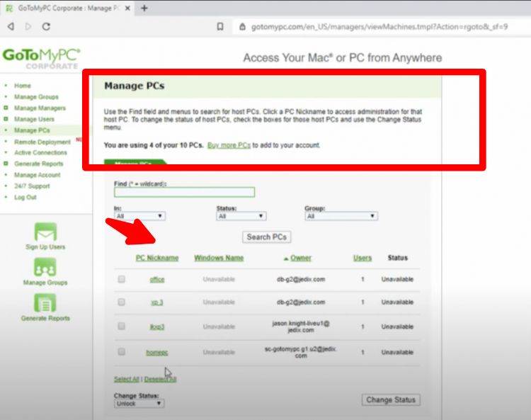Open Generate Reports sidebar link

click(x=39, y=164)
